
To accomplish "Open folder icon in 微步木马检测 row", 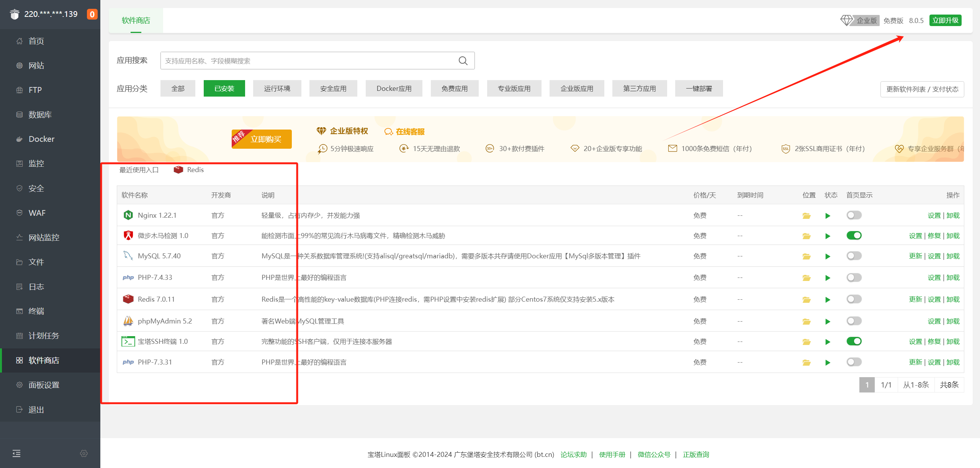I will pyautogui.click(x=807, y=236).
